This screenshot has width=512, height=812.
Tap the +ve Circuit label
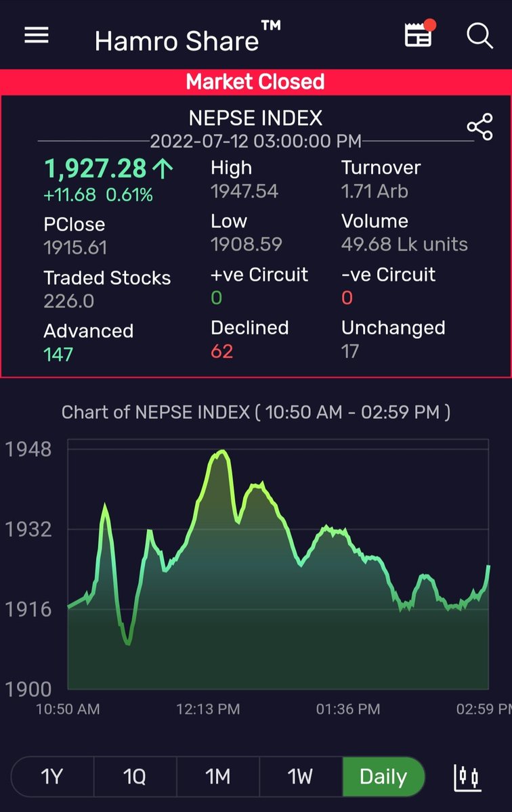(x=259, y=275)
